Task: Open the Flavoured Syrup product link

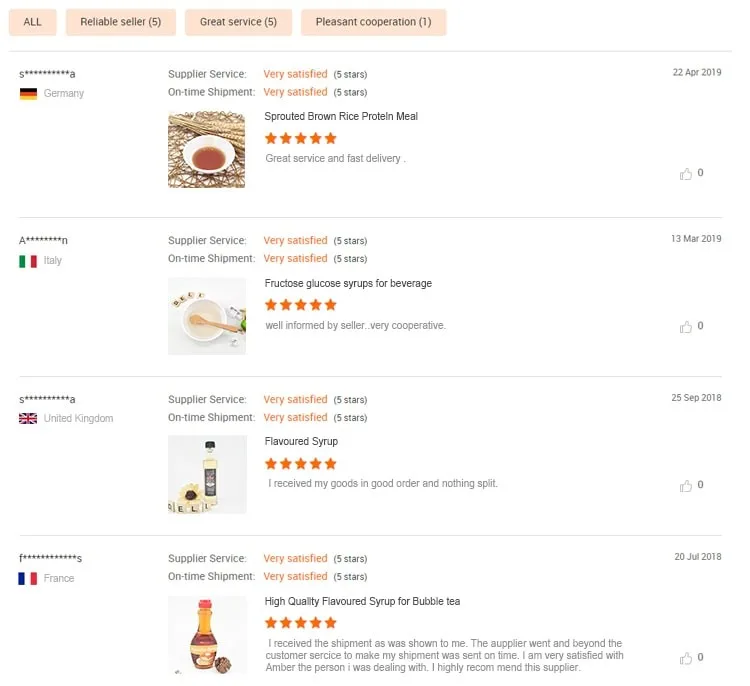Action: (301, 441)
